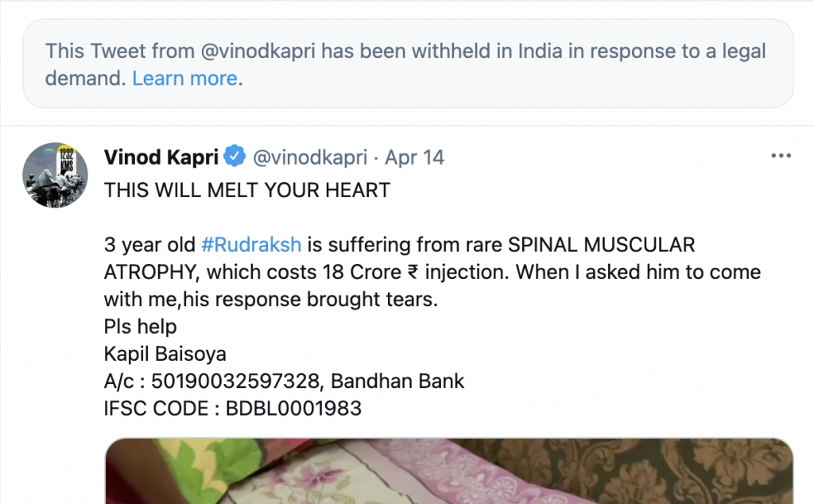This screenshot has width=814, height=504.
Task: Open Vinod Kapri's profile avatar
Action: coord(56,176)
